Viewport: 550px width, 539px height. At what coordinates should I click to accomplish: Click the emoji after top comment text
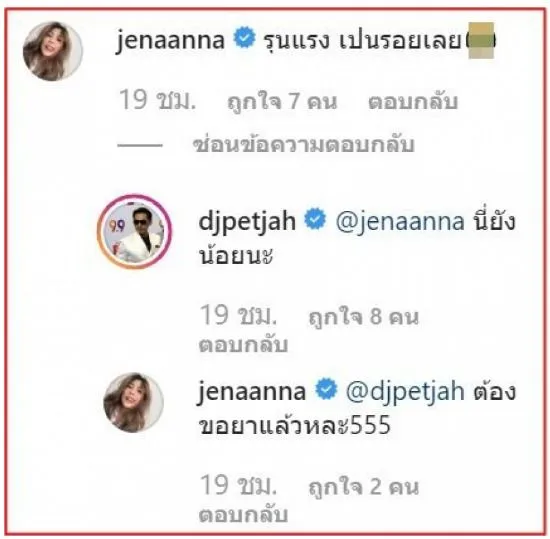[x=481, y=40]
